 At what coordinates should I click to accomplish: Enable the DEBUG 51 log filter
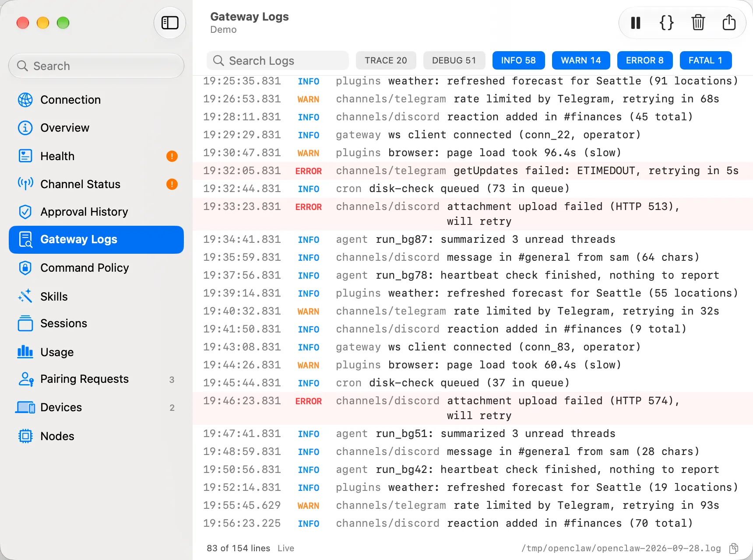(454, 60)
